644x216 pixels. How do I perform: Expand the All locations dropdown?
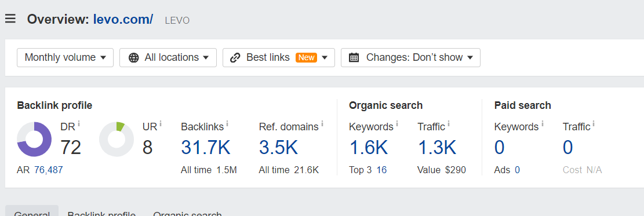[x=168, y=57]
